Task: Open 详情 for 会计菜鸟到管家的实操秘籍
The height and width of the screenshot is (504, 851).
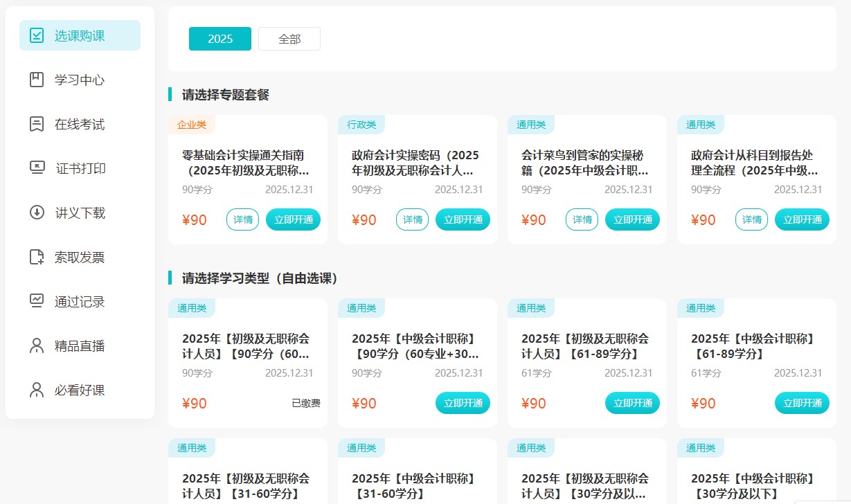Action: pyautogui.click(x=582, y=219)
